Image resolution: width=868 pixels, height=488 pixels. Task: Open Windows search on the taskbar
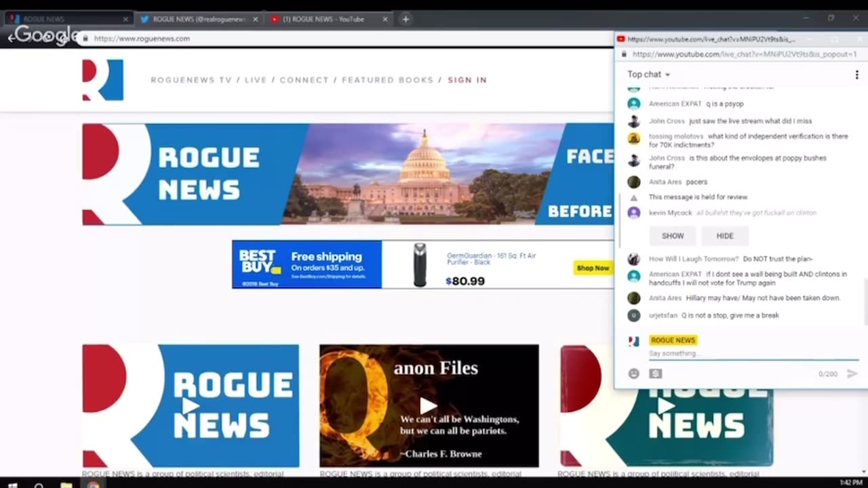pos(39,484)
